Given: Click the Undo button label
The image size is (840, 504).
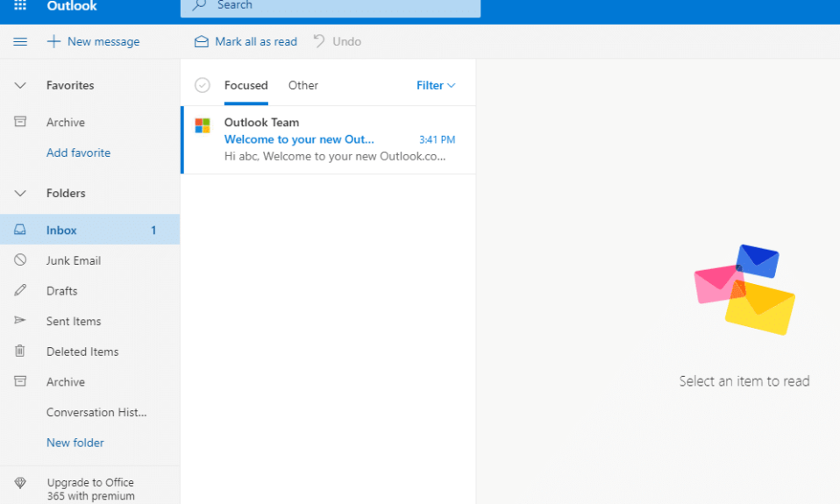Looking at the screenshot, I should coord(346,41).
